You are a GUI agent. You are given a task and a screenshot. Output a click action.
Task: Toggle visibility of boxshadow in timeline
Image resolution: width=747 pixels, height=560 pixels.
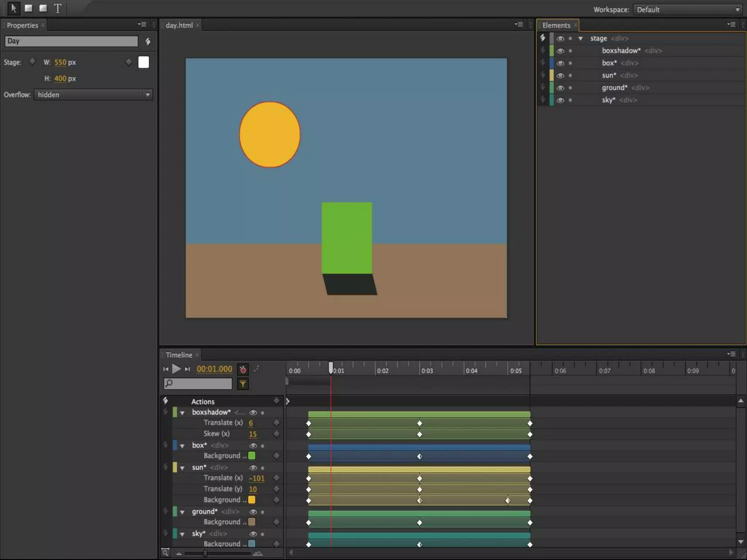(x=253, y=412)
